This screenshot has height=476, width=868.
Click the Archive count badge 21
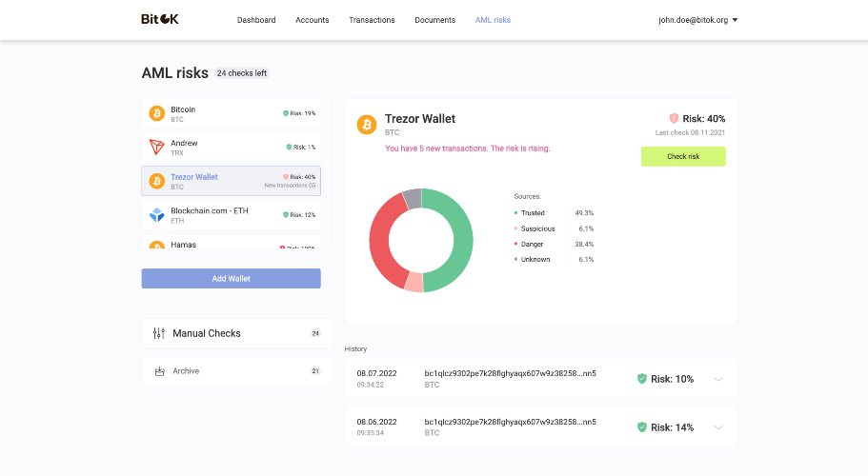point(315,371)
